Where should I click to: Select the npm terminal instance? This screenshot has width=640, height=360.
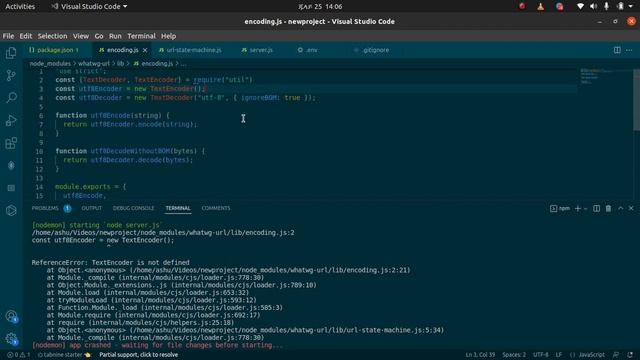pyautogui.click(x=560, y=209)
